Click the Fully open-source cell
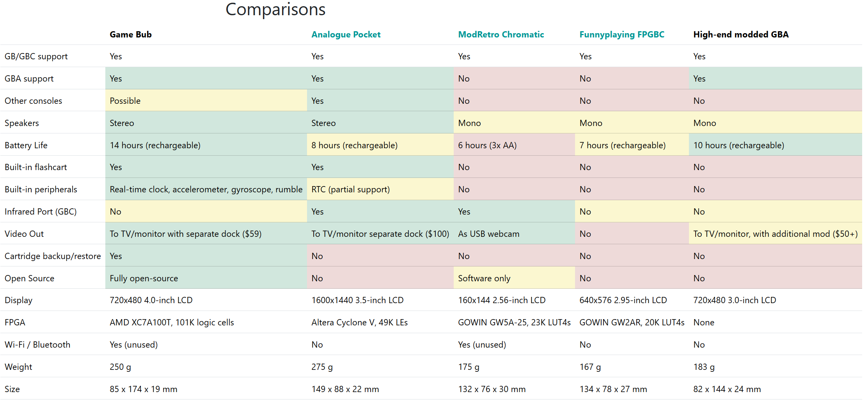The width and height of the screenshot is (868, 403). tap(144, 278)
